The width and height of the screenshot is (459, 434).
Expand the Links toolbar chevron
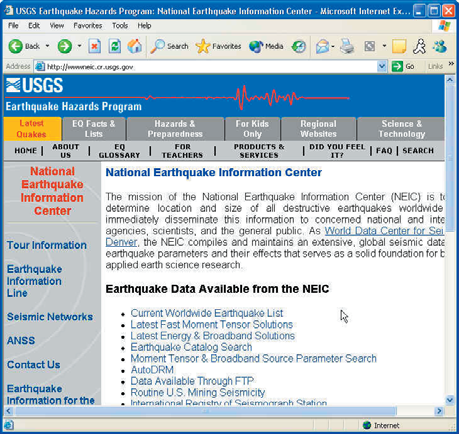pyautogui.click(x=451, y=63)
